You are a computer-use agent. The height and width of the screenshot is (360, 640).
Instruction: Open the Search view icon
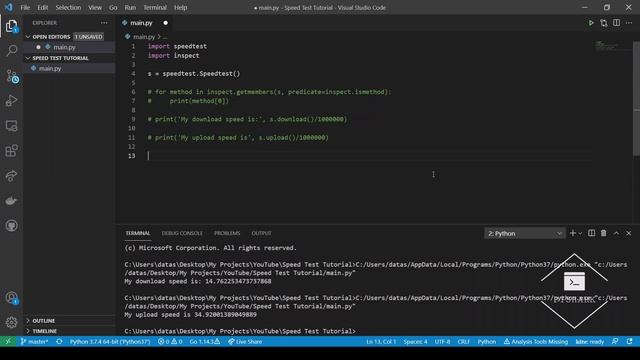[11, 51]
